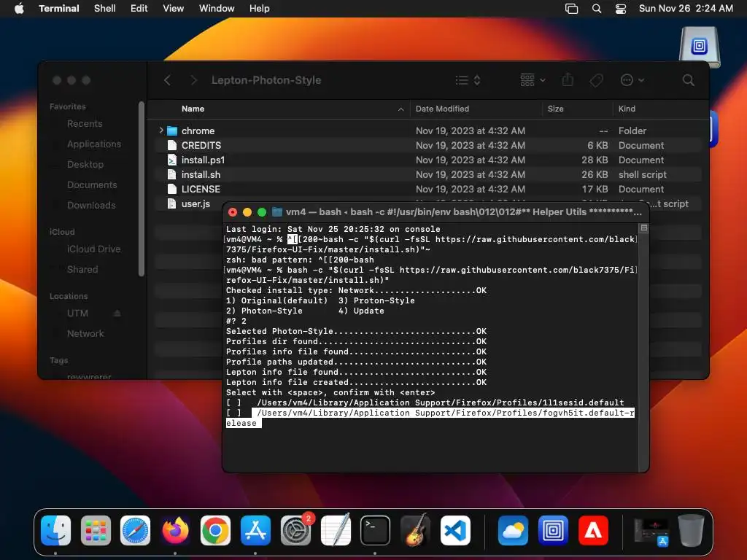Go forward in Finder window

tap(193, 80)
